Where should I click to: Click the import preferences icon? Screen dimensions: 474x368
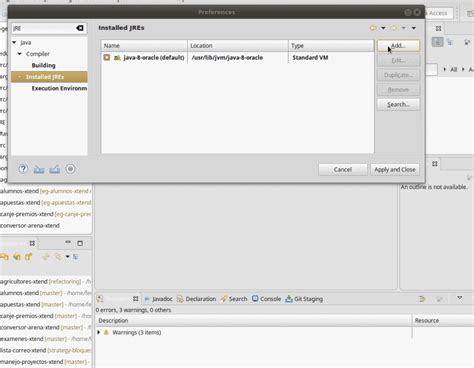point(39,169)
